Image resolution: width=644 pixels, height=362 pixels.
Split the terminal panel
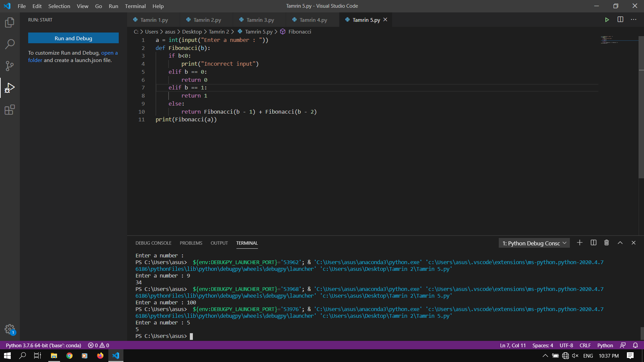click(593, 243)
